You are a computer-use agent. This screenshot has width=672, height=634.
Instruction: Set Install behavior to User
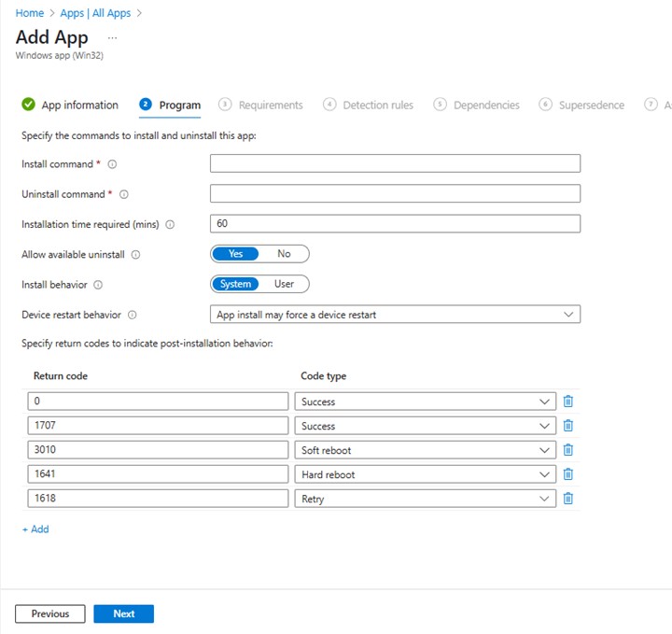click(284, 284)
